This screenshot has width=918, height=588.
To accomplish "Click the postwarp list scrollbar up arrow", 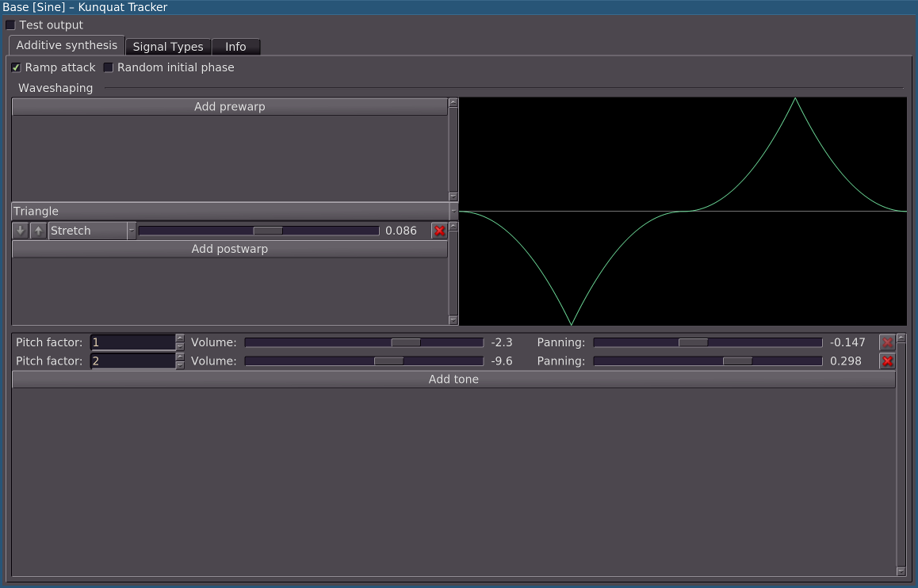I will coord(453,227).
